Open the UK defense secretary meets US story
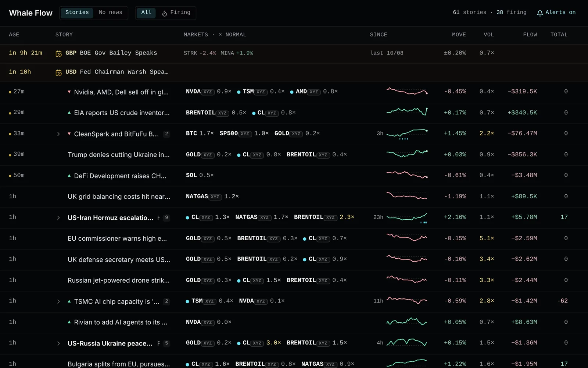The height and width of the screenshot is (368, 588). [119, 259]
